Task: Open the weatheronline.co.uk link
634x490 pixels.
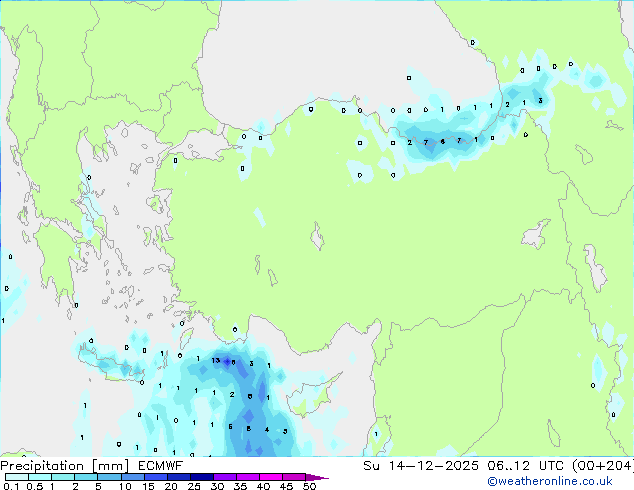Action: (549, 481)
